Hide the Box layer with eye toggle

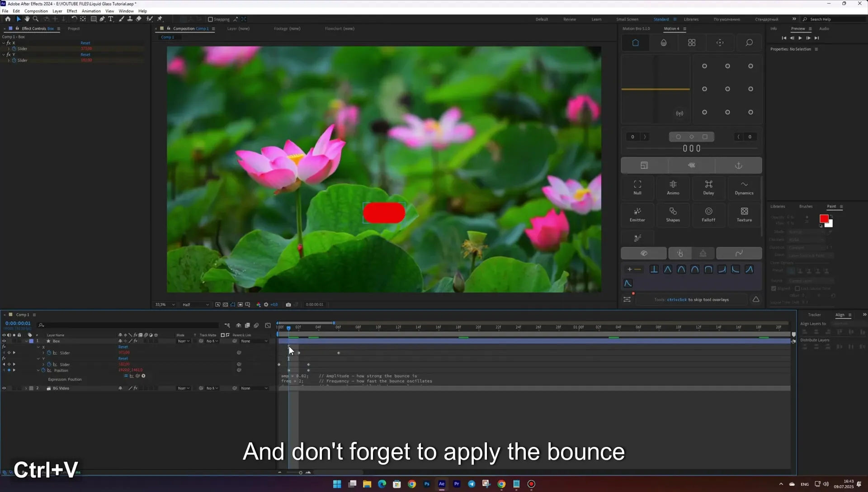pos(4,341)
